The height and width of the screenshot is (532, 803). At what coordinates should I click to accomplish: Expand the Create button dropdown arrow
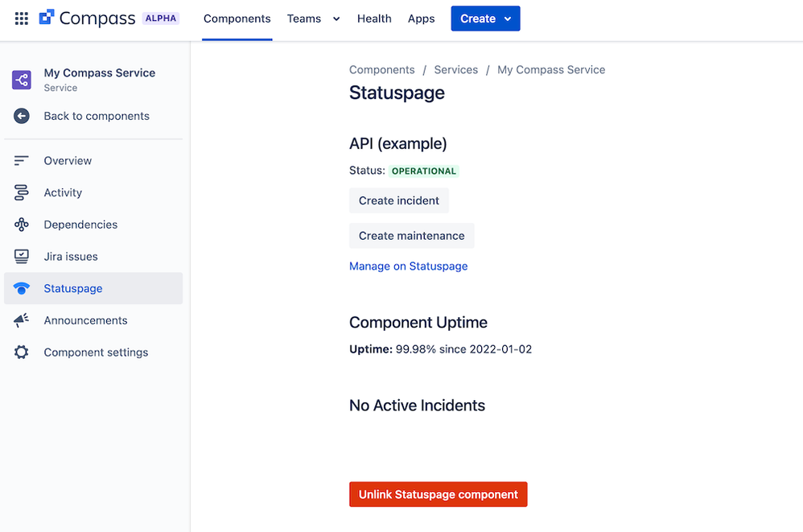coord(508,19)
